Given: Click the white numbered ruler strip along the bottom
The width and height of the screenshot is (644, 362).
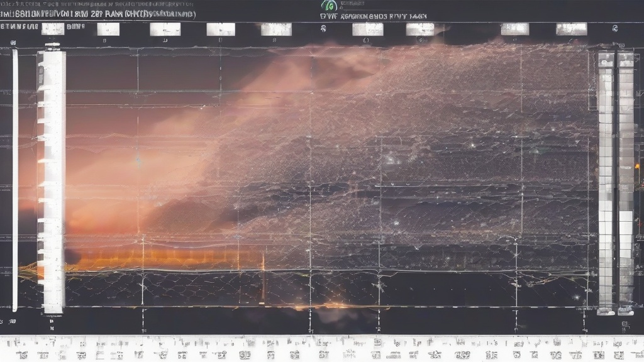Looking at the screenshot, I should pyautogui.click(x=322, y=349).
